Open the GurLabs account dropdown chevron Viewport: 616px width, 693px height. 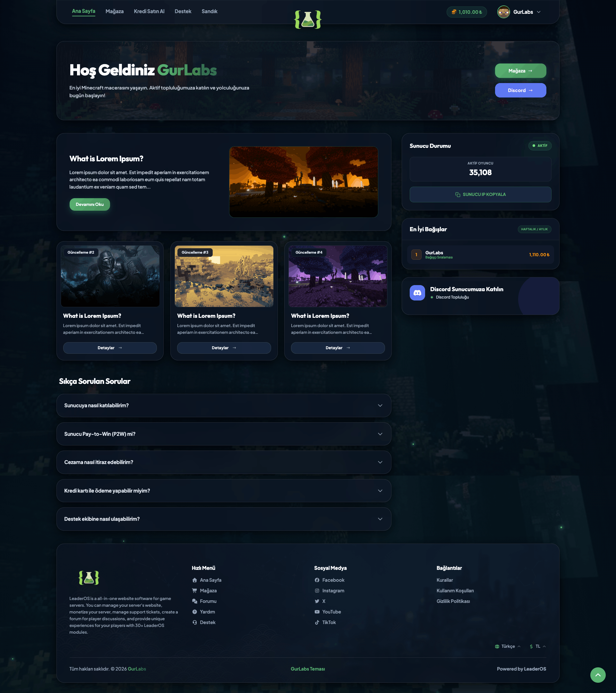point(539,12)
